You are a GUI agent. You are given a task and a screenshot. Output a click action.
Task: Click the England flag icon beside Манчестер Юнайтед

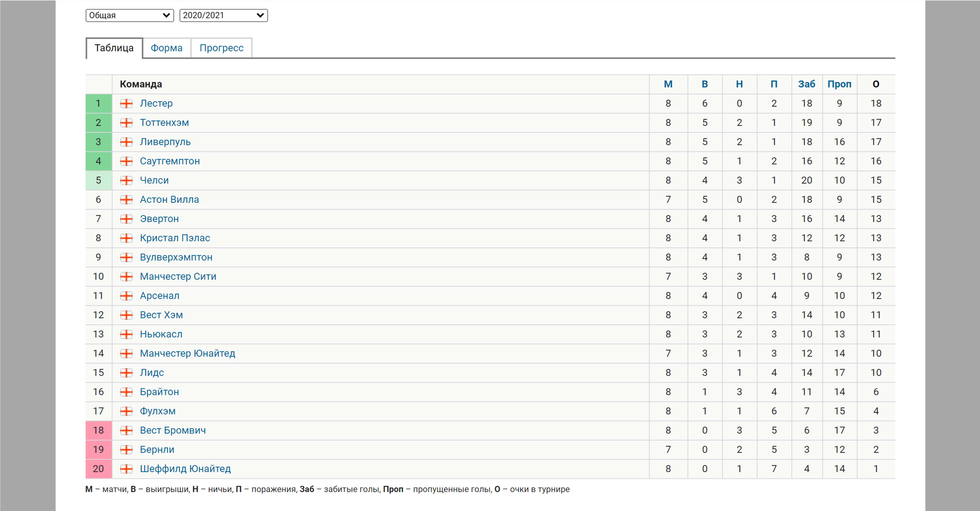click(x=126, y=354)
